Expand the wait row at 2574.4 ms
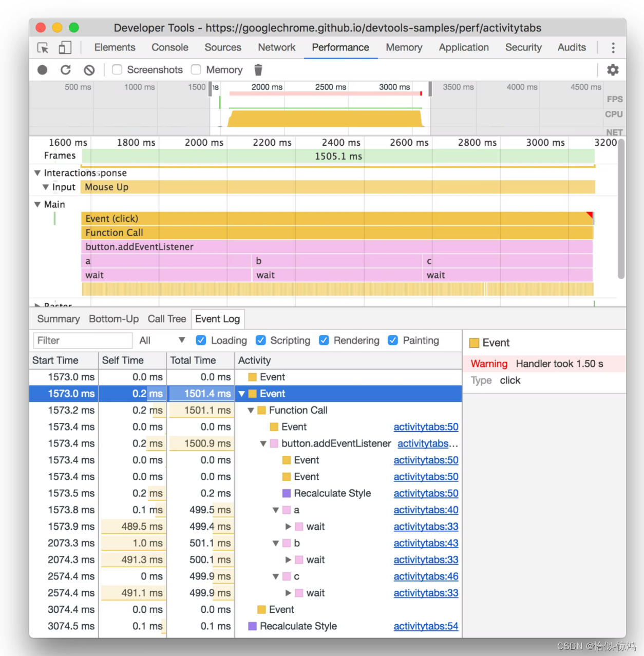This screenshot has height=656, width=644. pos(288,593)
